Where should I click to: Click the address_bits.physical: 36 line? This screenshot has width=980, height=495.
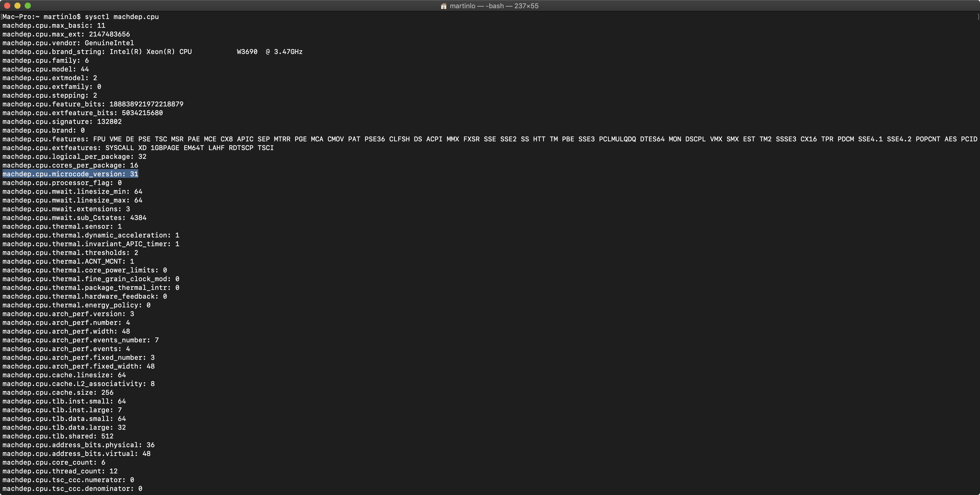(x=78, y=445)
